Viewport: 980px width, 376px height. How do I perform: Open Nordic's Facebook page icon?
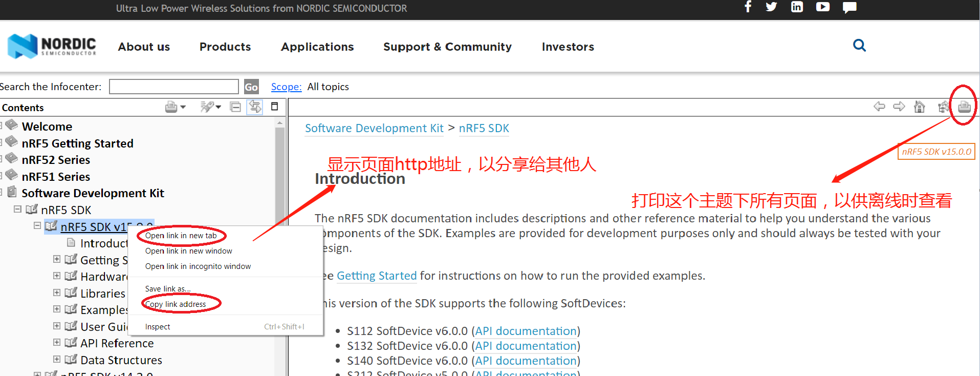click(748, 7)
